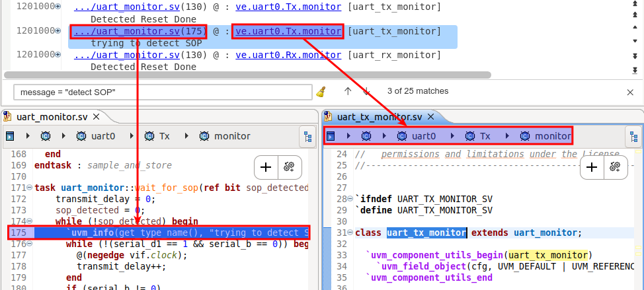Open the hierarchy view button in the uart_tx_monitor.sv breadcrumb
The height and width of the screenshot is (290, 644).
pos(633,137)
